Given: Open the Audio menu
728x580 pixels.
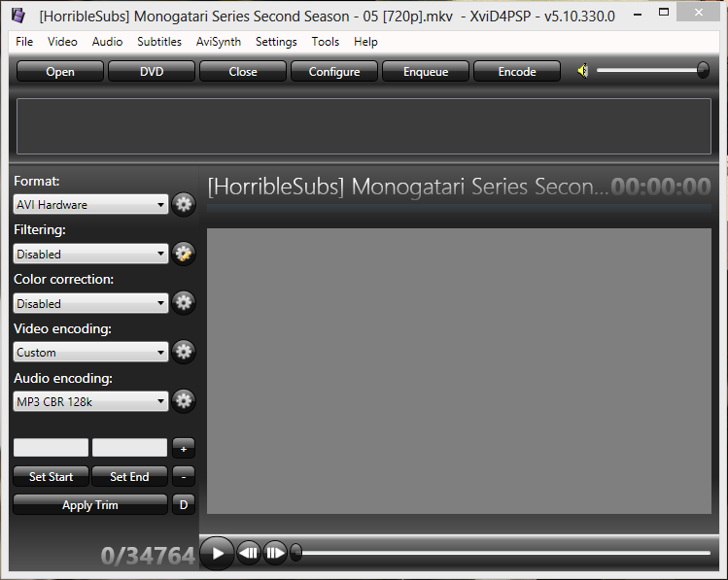Looking at the screenshot, I should point(107,42).
